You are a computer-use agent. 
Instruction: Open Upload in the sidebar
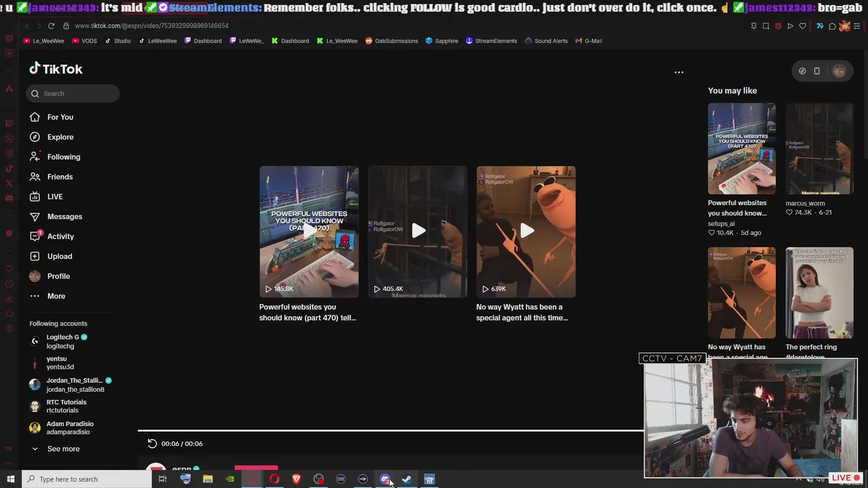tap(51, 256)
